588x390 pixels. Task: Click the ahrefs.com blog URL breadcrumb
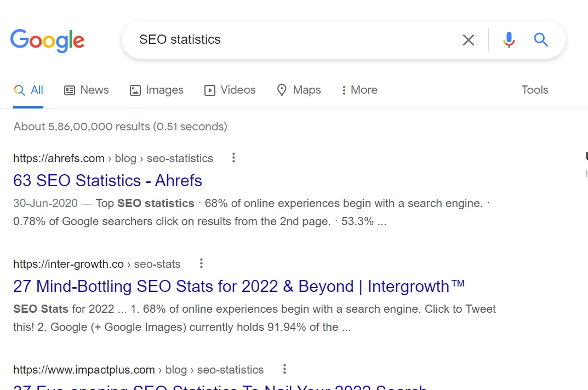point(113,158)
